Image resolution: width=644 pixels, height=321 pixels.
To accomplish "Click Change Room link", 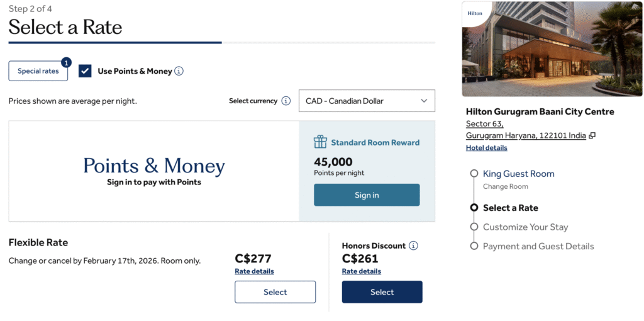I will 505,186.
